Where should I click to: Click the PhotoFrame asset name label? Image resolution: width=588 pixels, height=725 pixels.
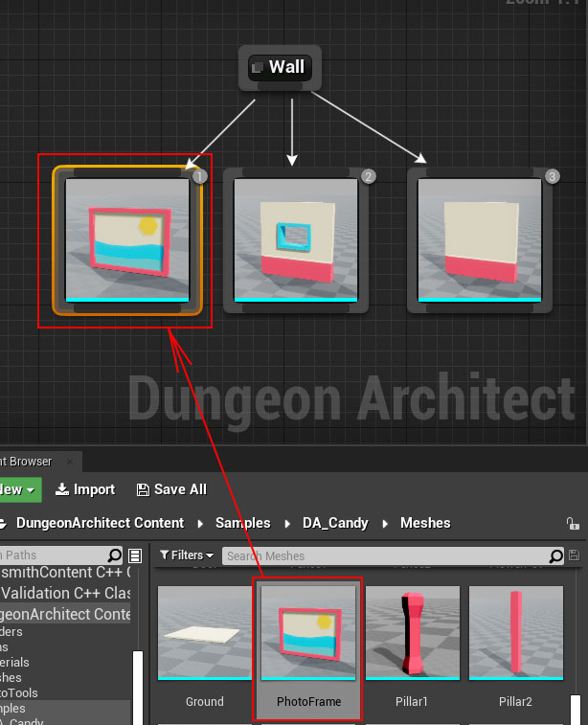tap(308, 701)
